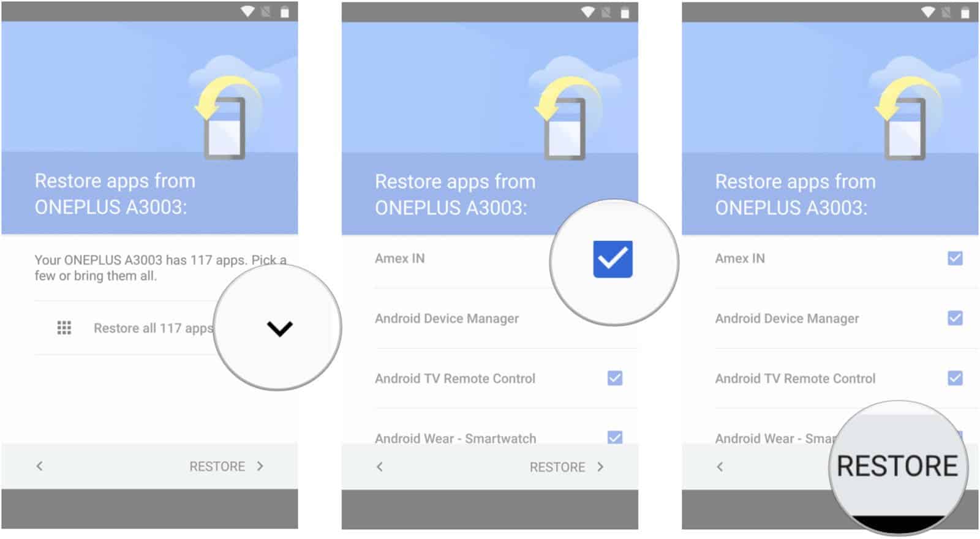Tap 'Restore apps from ONEPLUS A3003' heading, first screen
The width and height of the screenshot is (980, 539).
pos(115,194)
